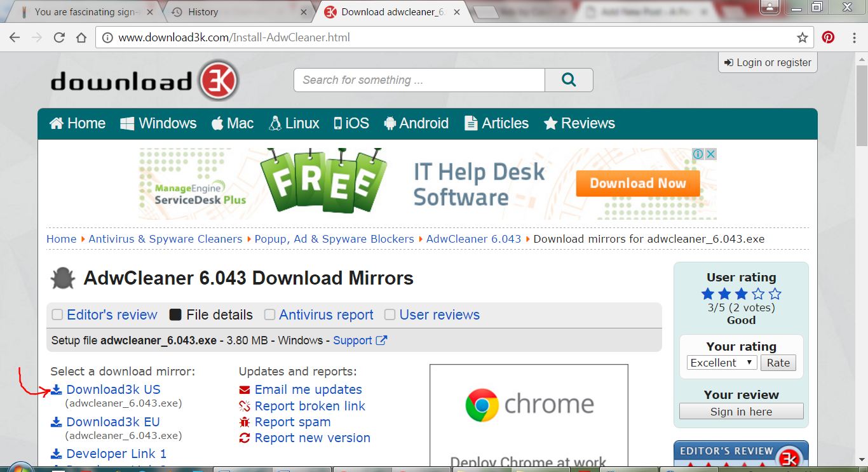Click the fourth star under User rating
Image resolution: width=868 pixels, height=472 pixels.
click(757, 293)
